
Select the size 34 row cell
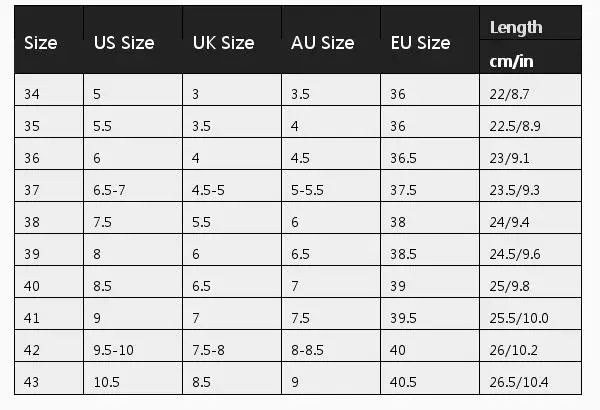click(49, 90)
